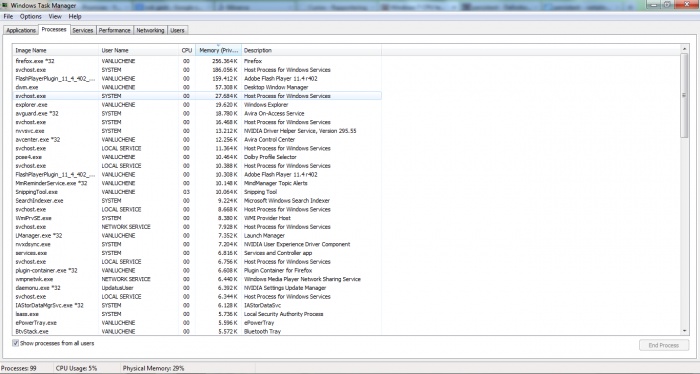Select the plugin-container.exe *32 process
The image size is (700, 374).
click(197, 270)
